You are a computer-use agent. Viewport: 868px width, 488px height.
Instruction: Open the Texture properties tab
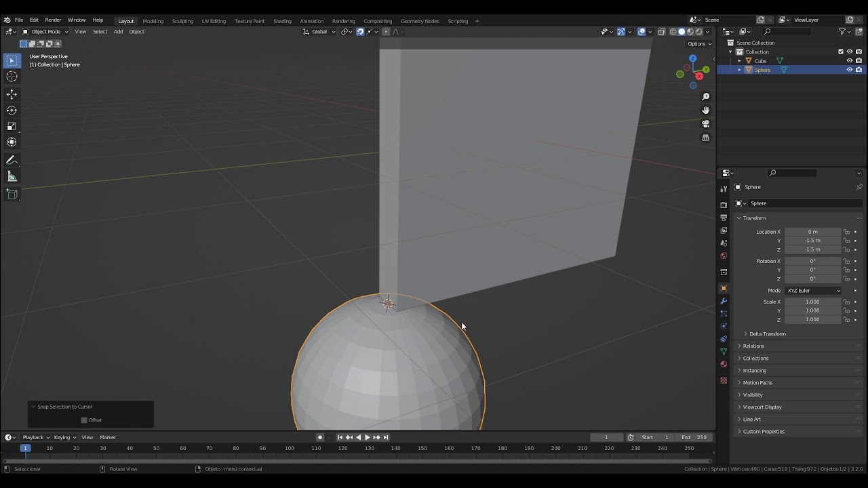point(724,380)
